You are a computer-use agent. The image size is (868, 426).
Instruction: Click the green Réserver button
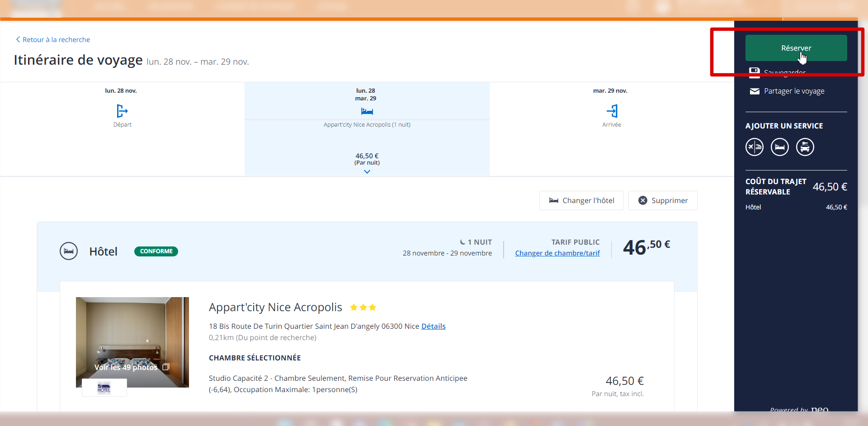coord(796,48)
